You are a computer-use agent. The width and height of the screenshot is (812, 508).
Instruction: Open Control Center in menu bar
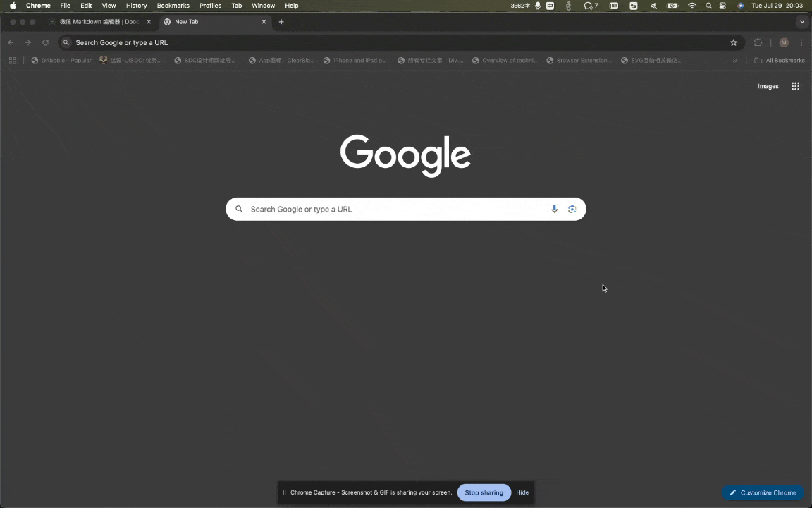point(723,5)
